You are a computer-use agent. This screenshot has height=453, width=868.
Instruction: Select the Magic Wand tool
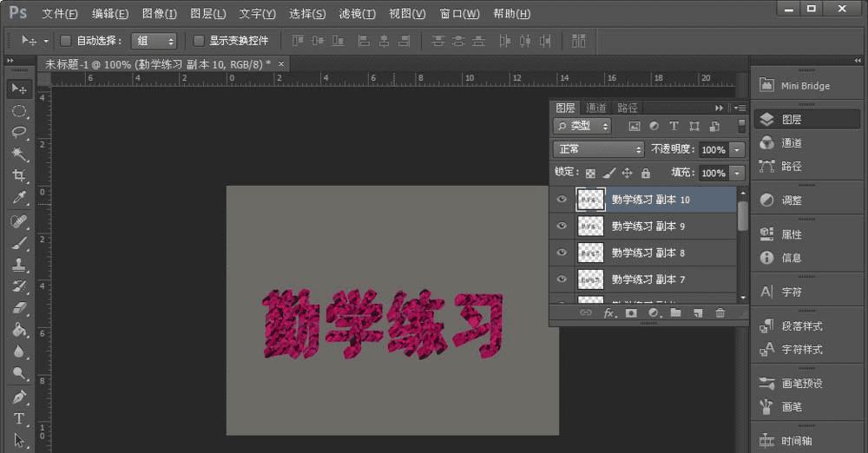tap(19, 154)
